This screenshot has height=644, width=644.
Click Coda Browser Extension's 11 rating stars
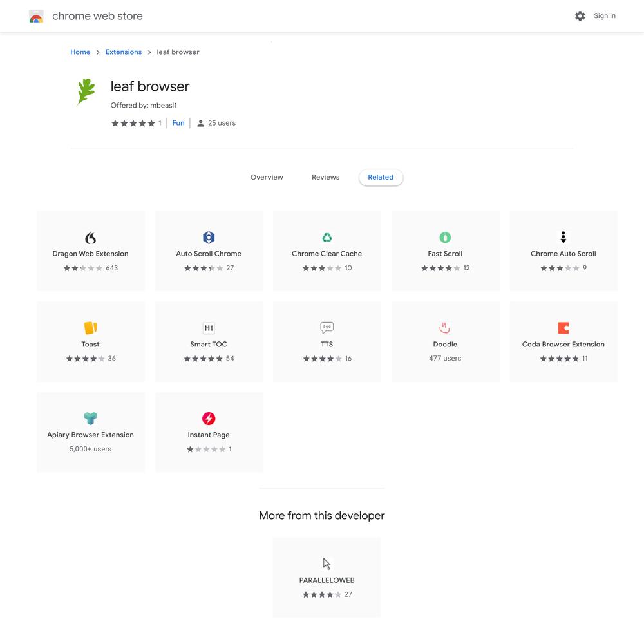[559, 359]
